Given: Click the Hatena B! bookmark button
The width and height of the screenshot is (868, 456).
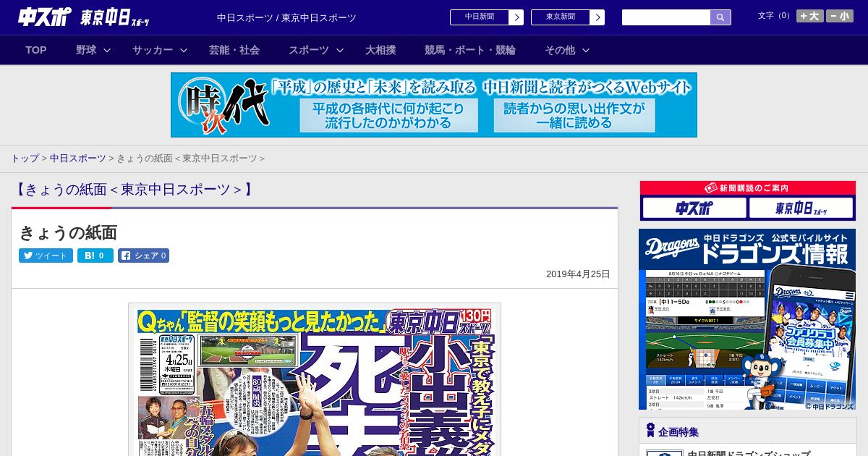Looking at the screenshot, I should [x=95, y=256].
